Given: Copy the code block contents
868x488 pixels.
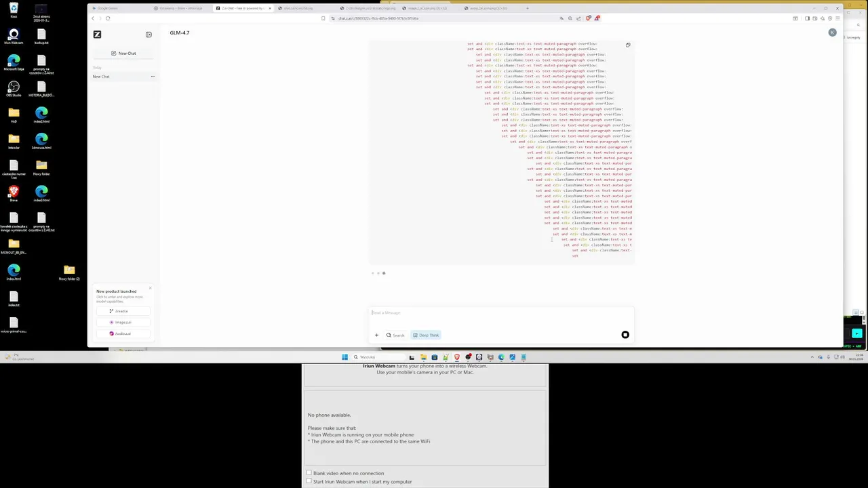Looking at the screenshot, I should coord(628,45).
